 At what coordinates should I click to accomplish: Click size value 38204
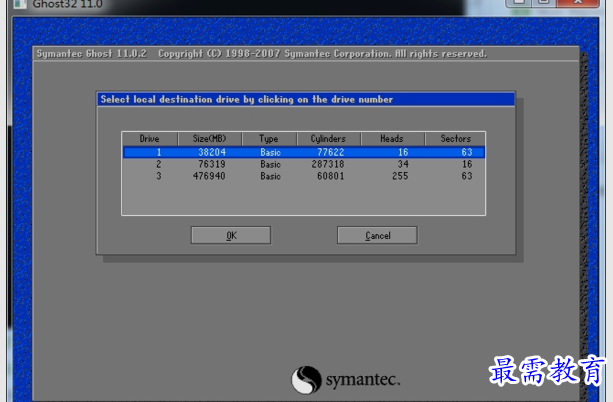tap(212, 152)
